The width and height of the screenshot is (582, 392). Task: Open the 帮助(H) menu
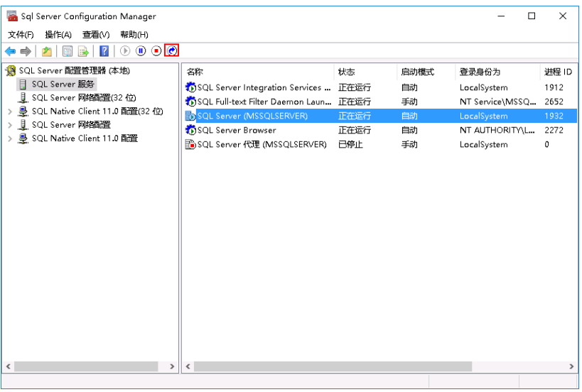(134, 35)
